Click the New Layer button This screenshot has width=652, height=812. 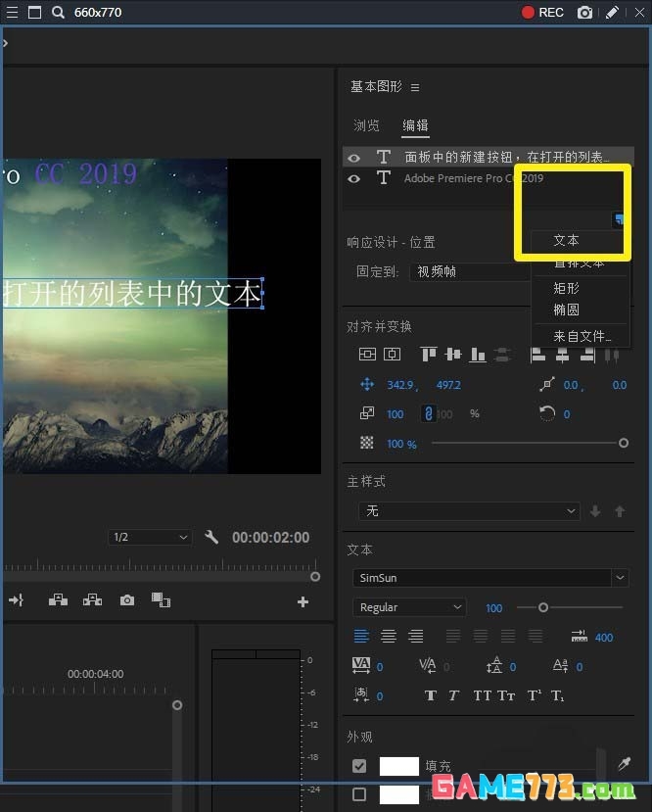tap(618, 219)
